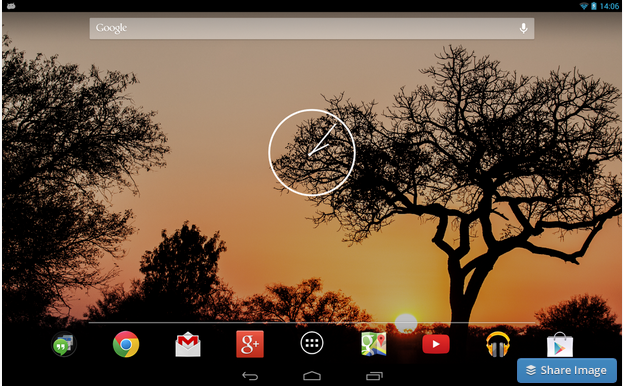
Task: Open the Google+ app
Action: 250,344
